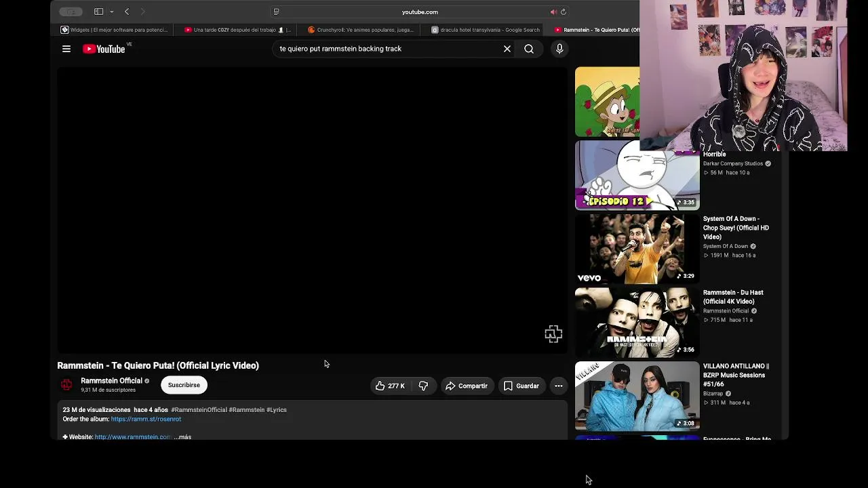This screenshot has width=868, height=488.
Task: Open the Rammstein Official channel avatar
Action: coord(66,385)
